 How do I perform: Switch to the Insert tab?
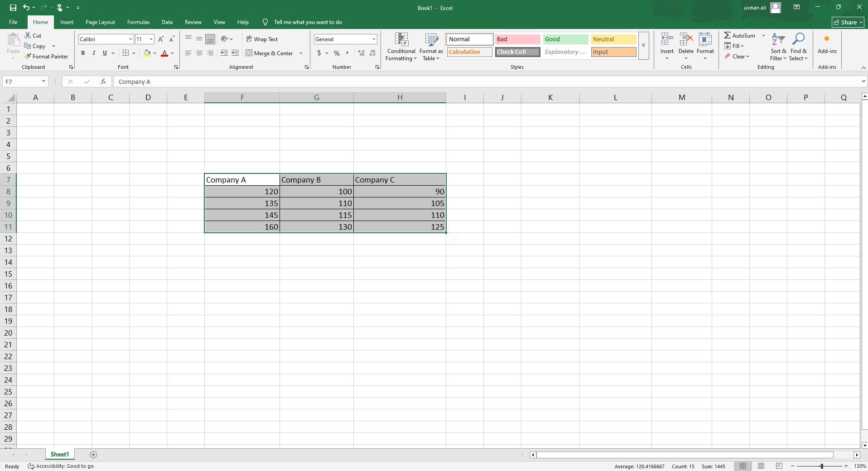(67, 22)
